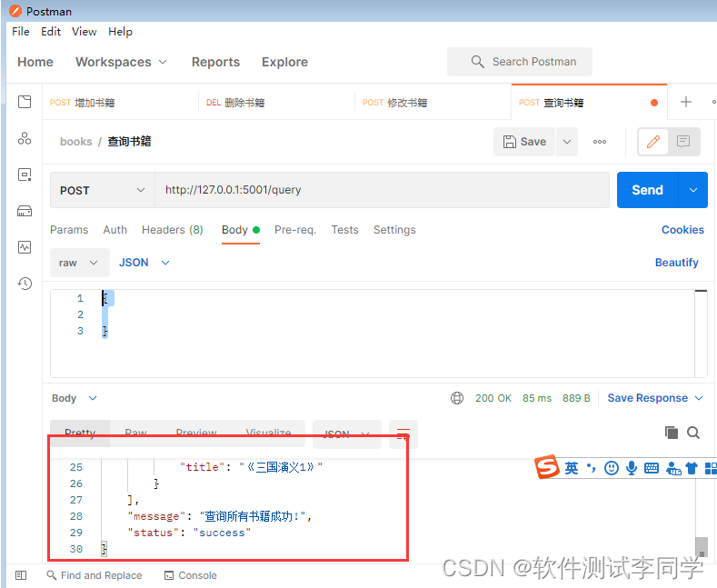This screenshot has width=717, height=588.
Task: Open Explore in the top navigation
Action: coord(284,62)
